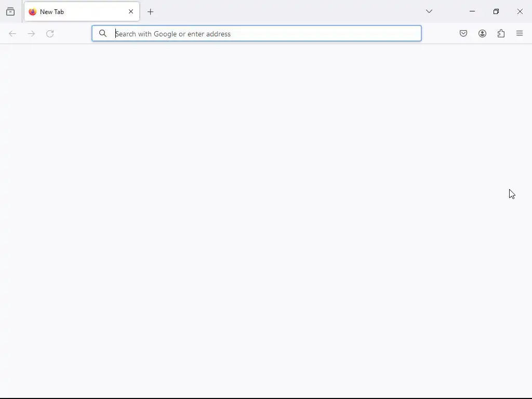This screenshot has width=532, height=399.
Task: Restore down the Firefox window
Action: (x=496, y=11)
